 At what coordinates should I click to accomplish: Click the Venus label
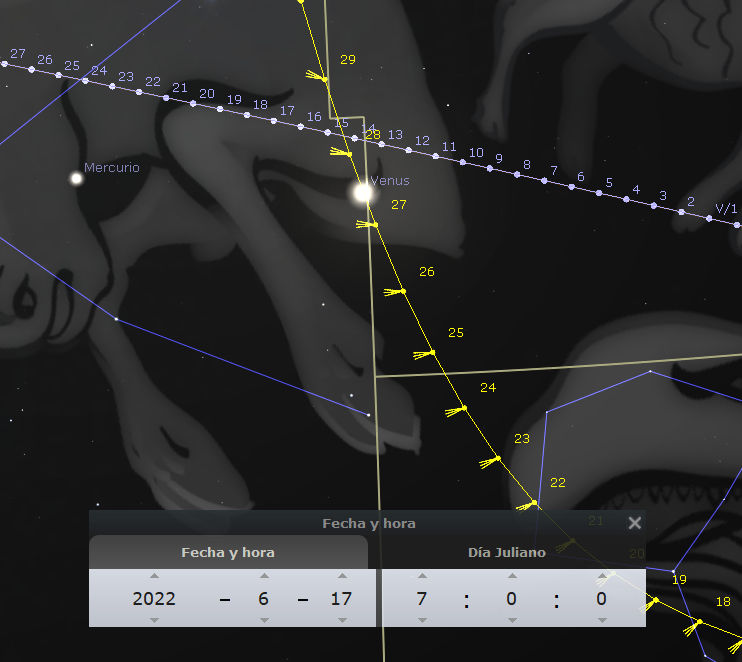pyautogui.click(x=390, y=181)
